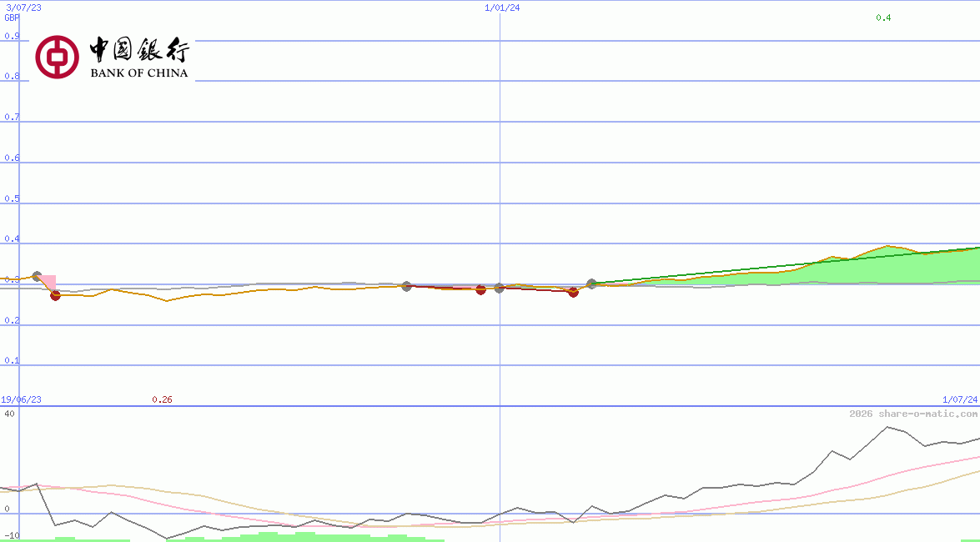Click the 1/01/24 date label at top
This screenshot has width=980, height=542.
pos(502,8)
